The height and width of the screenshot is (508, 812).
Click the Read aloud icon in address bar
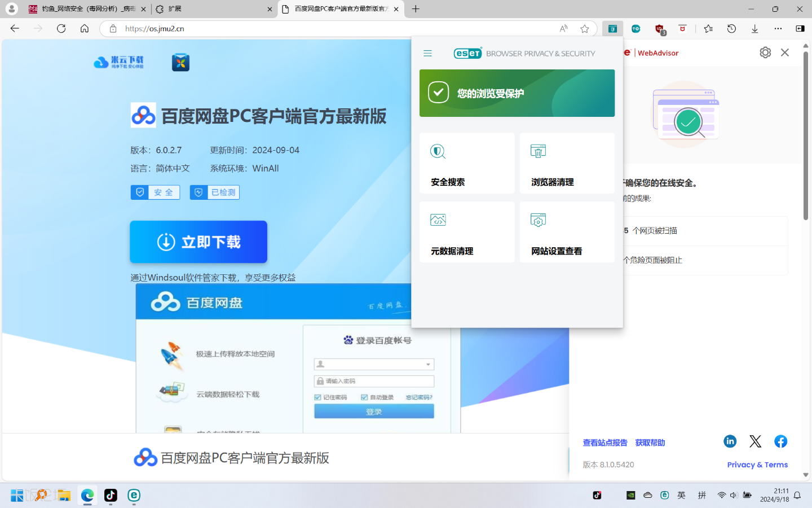point(563,29)
